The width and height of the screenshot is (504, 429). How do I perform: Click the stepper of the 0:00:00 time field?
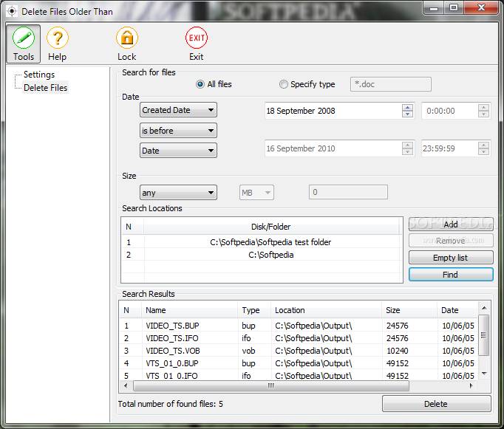click(483, 111)
